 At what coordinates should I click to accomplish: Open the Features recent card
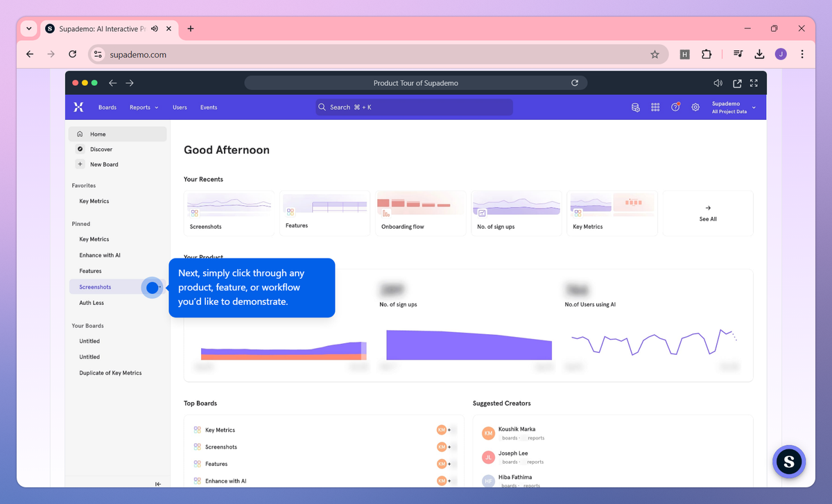point(325,214)
